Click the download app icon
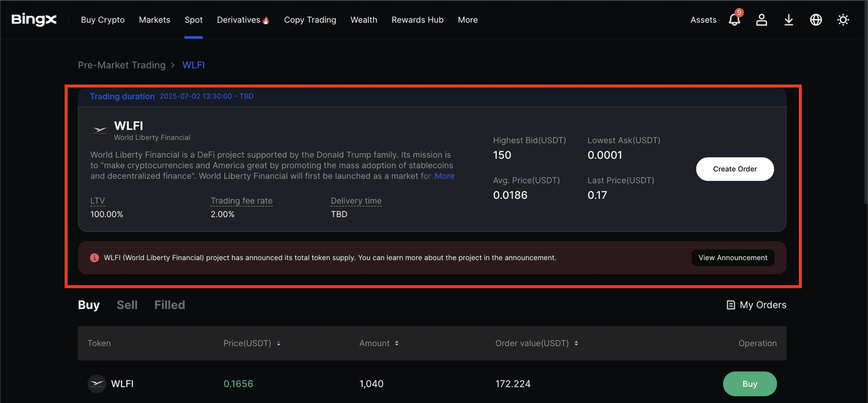This screenshot has height=403, width=868. coord(789,20)
